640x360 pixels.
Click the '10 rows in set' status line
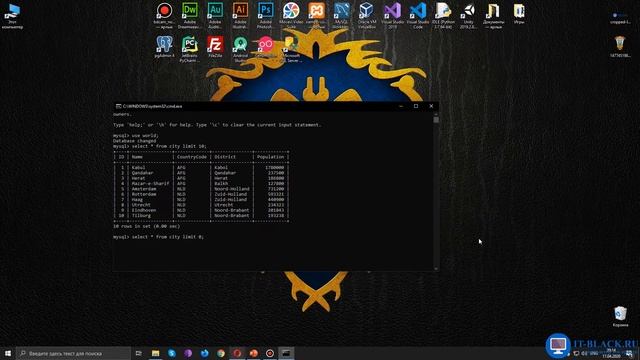pos(147,226)
